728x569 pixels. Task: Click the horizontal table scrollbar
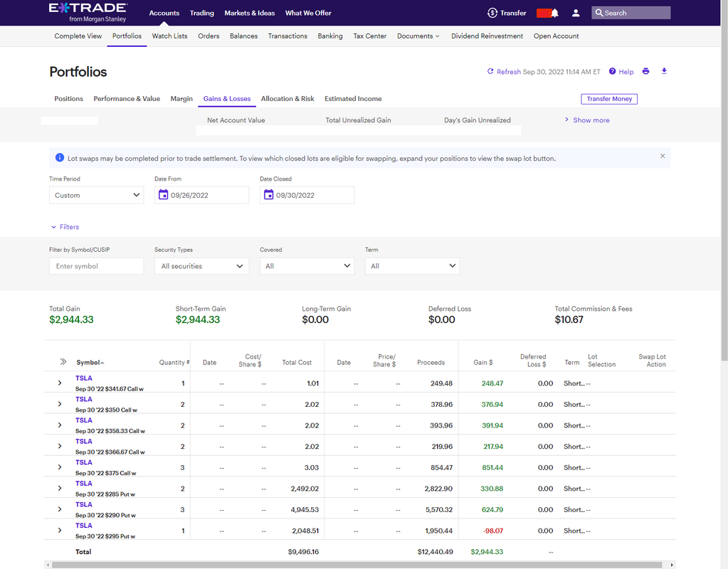click(357, 565)
